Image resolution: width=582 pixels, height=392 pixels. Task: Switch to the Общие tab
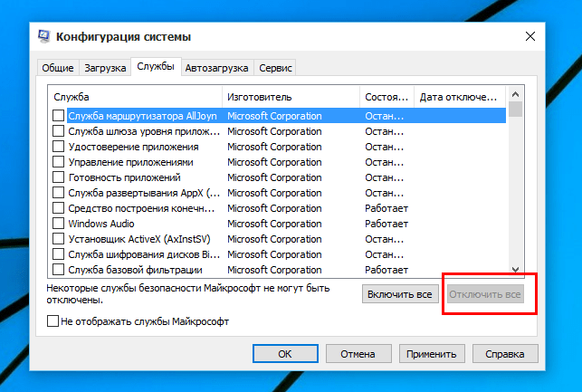[x=58, y=68]
